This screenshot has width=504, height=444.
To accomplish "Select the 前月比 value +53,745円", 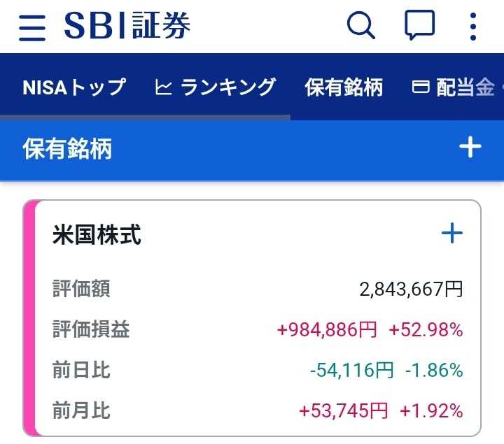I will [343, 410].
